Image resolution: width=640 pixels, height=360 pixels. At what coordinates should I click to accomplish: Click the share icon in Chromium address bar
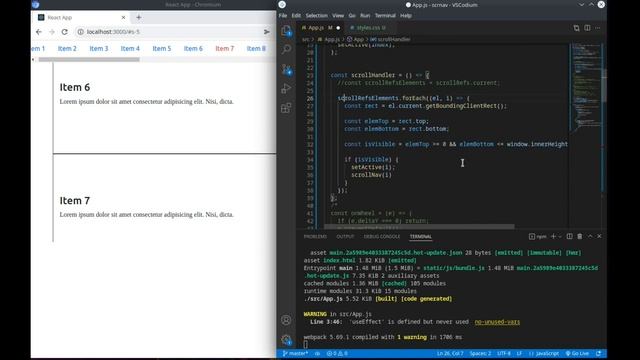pos(267,32)
